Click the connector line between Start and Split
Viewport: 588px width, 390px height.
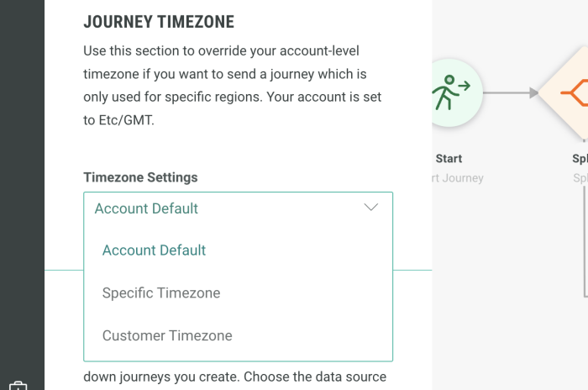tap(506, 92)
